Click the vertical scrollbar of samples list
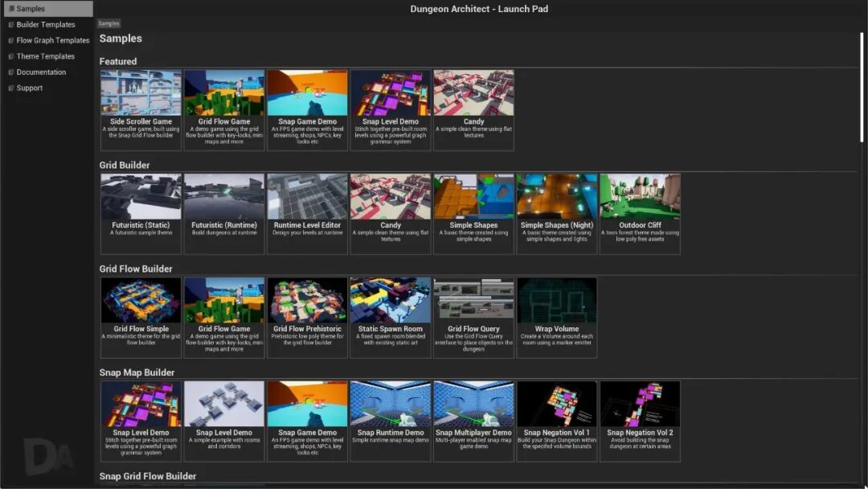 pyautogui.click(x=862, y=87)
